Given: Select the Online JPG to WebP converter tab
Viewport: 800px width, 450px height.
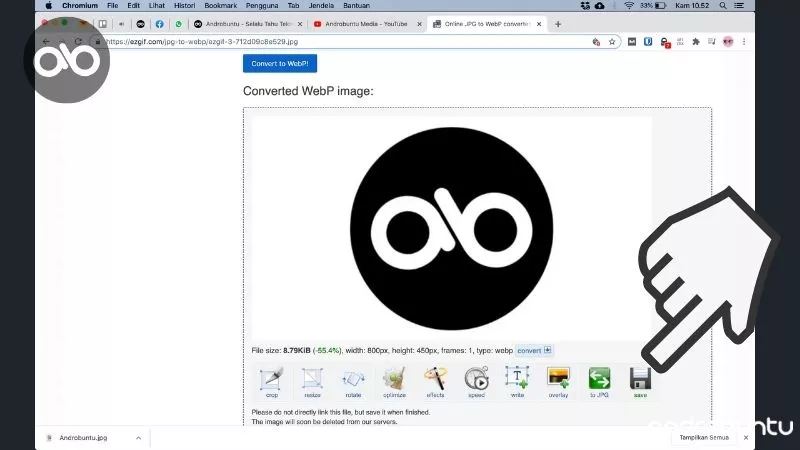Looking at the screenshot, I should click(487, 24).
